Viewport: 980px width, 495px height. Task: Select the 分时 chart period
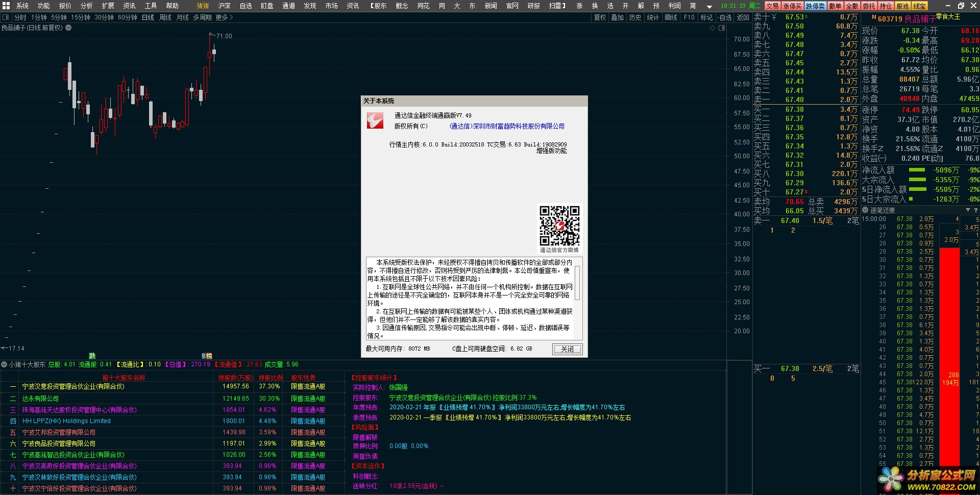coord(20,17)
